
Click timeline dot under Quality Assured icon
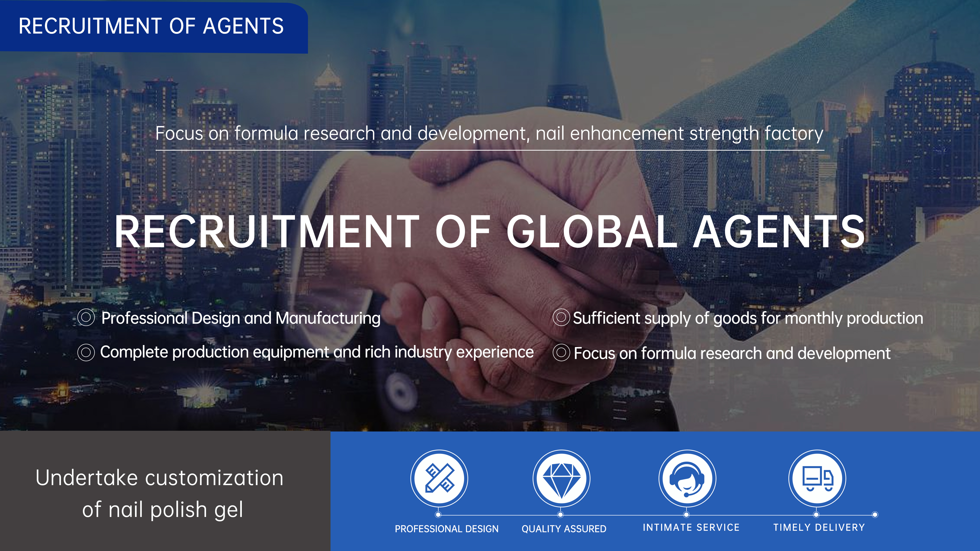pyautogui.click(x=560, y=515)
